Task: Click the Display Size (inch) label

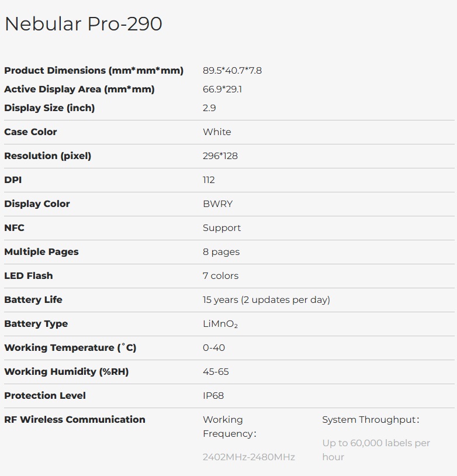Action: pyautogui.click(x=49, y=108)
